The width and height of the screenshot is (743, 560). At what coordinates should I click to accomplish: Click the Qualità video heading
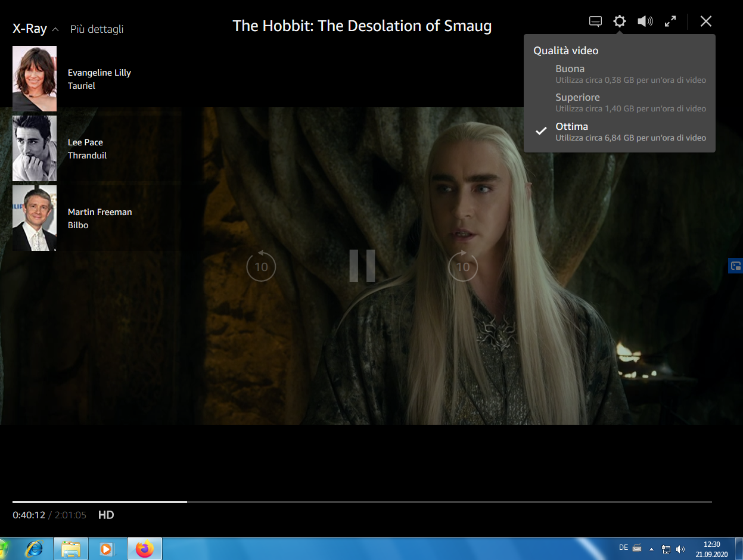pyautogui.click(x=566, y=51)
